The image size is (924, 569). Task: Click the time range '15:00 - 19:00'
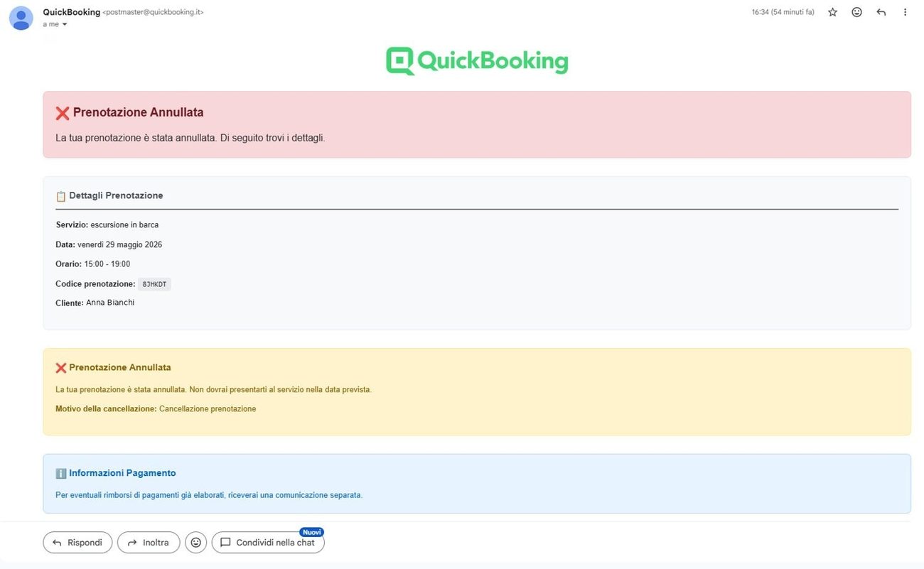click(107, 264)
